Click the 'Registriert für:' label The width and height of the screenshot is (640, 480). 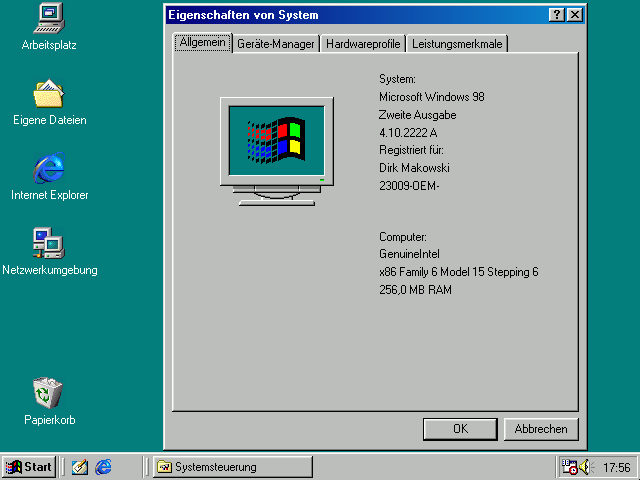411,150
